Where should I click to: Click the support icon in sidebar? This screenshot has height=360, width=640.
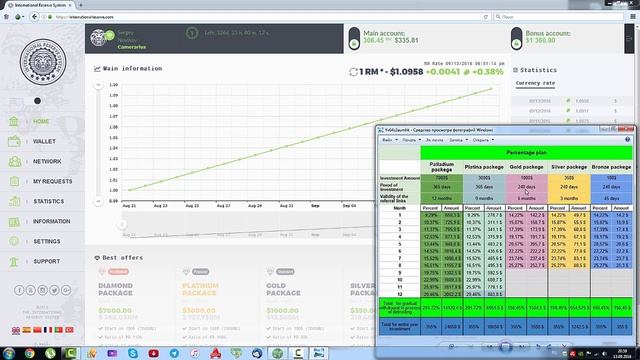tap(14, 261)
